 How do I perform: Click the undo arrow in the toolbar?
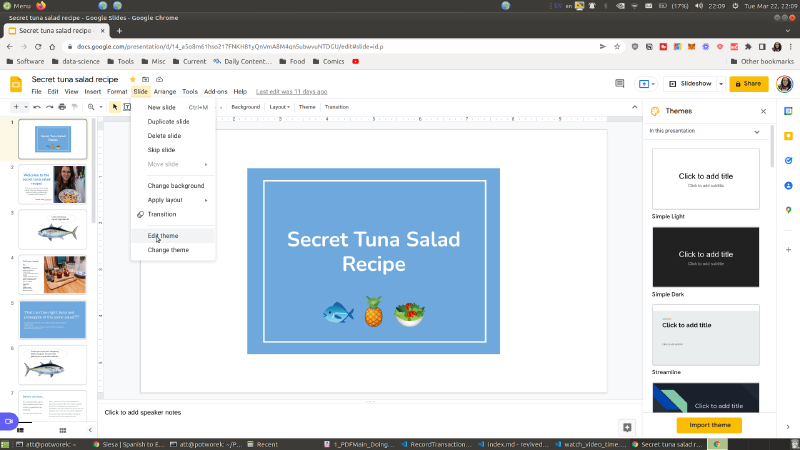pyautogui.click(x=37, y=107)
